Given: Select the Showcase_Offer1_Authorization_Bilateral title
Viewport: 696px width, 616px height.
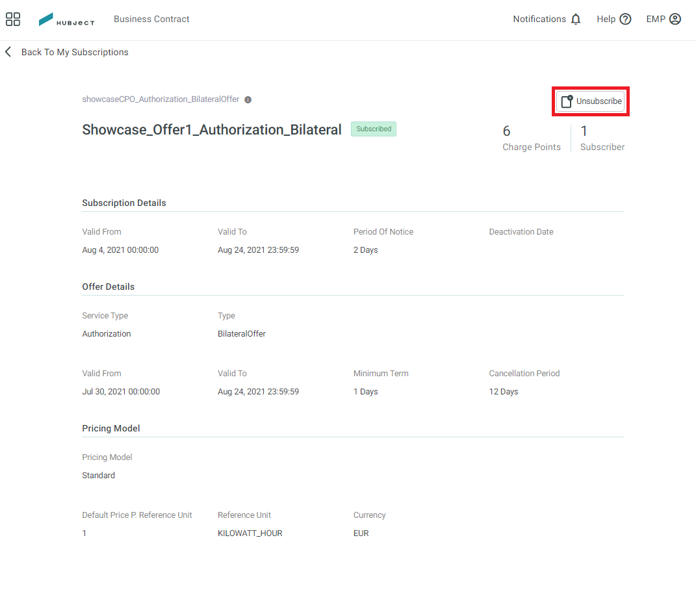Looking at the screenshot, I should pyautogui.click(x=212, y=129).
